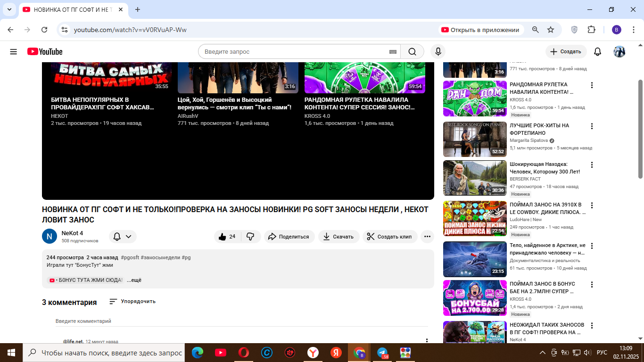This screenshot has width=644, height=362.
Task: Click the comment author @life.net
Action: tap(73, 341)
